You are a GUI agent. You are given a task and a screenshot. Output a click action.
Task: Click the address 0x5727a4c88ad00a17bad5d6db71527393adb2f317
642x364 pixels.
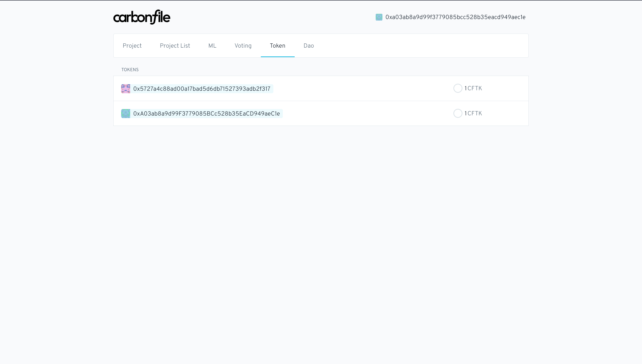pos(202,89)
